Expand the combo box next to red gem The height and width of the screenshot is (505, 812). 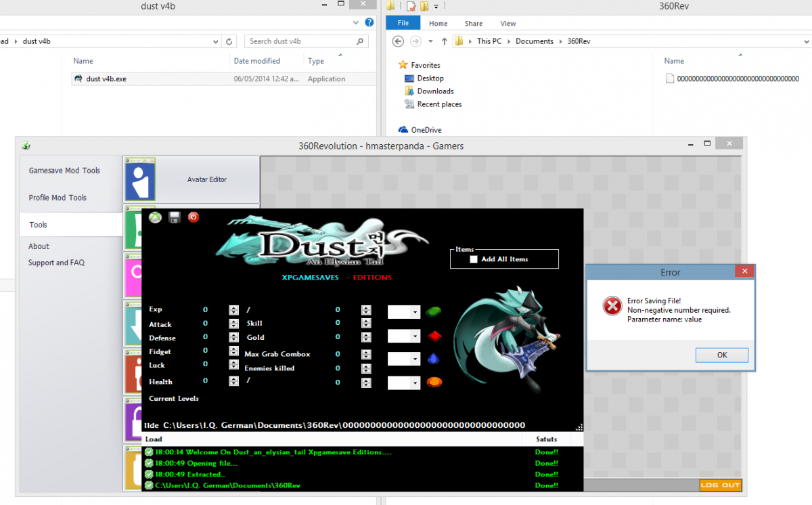tap(415, 336)
